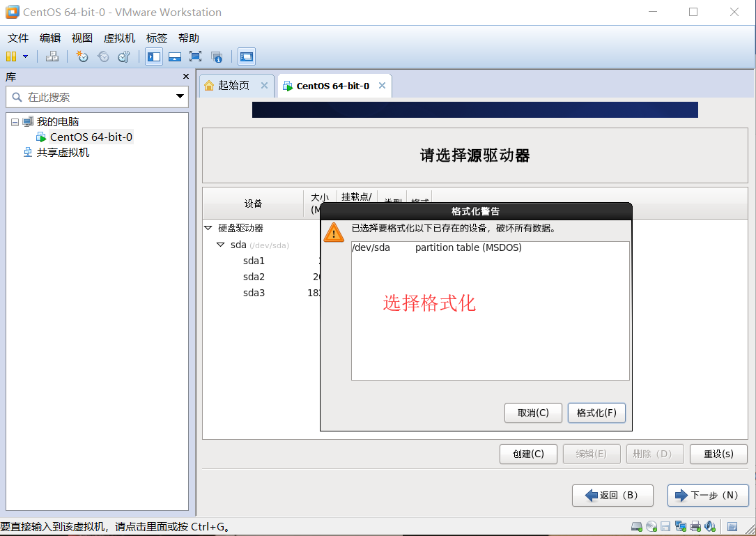Close the CentOS 64-bit-0 tab
The height and width of the screenshot is (536, 756).
point(383,86)
